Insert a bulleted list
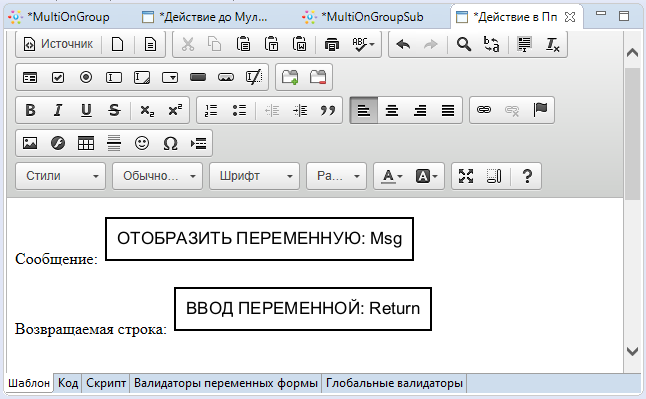 coord(239,110)
